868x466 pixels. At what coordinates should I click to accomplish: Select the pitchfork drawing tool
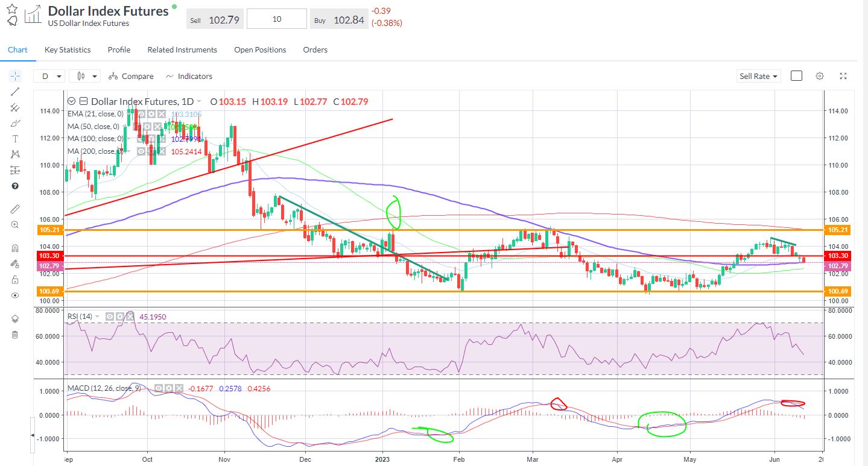(15, 108)
